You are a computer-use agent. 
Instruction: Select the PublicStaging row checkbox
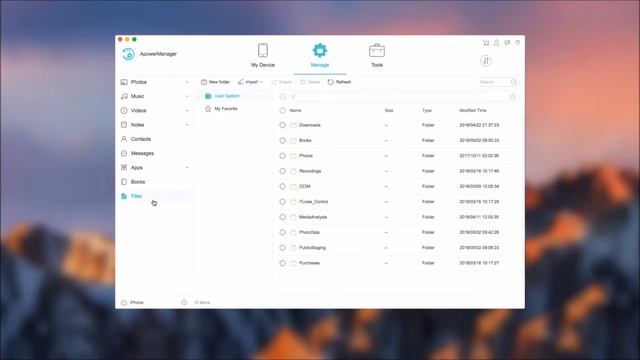pos(282,248)
